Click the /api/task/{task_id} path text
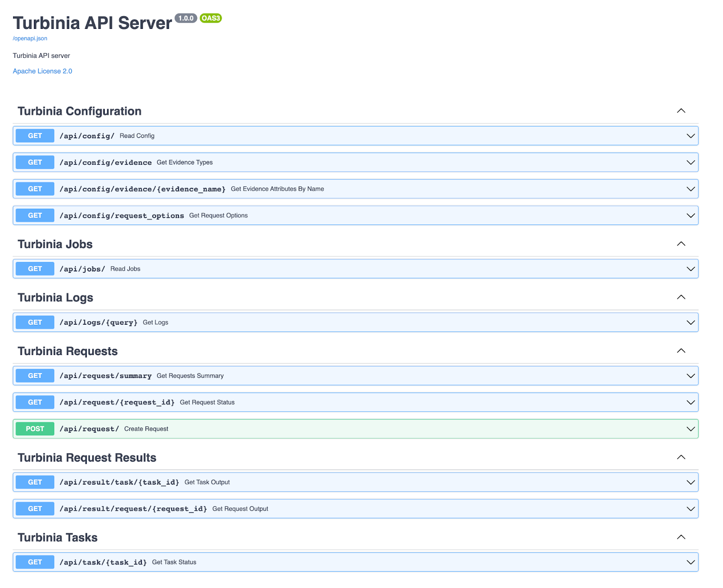Image resolution: width=723 pixels, height=588 pixels. point(103,562)
